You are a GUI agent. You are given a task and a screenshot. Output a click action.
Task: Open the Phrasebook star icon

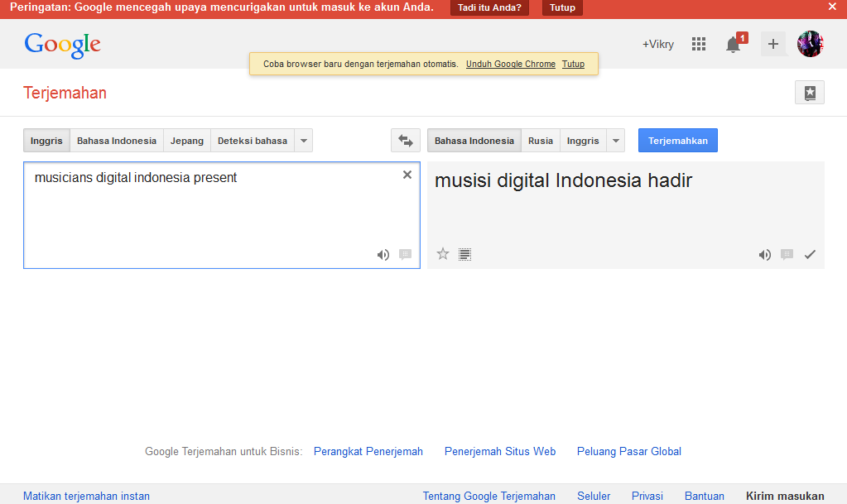tap(810, 93)
